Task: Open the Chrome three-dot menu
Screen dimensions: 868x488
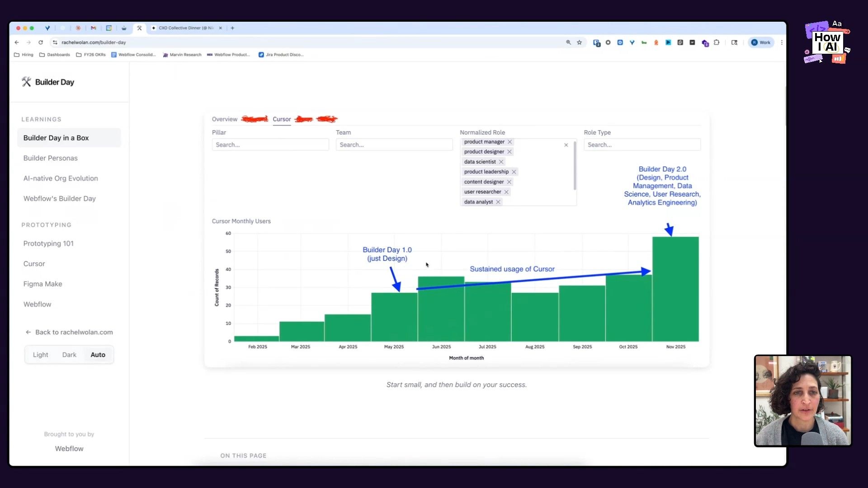Action: click(x=782, y=42)
